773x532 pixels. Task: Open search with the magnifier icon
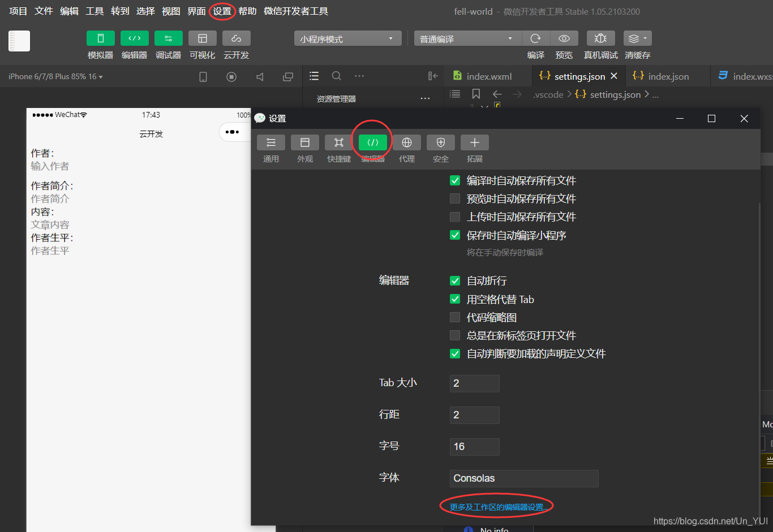(337, 76)
